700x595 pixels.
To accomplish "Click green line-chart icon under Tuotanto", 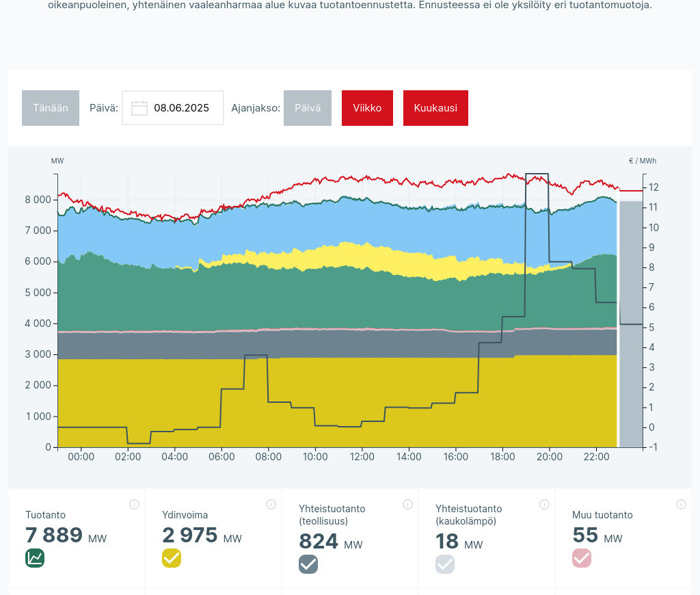I will (35, 558).
